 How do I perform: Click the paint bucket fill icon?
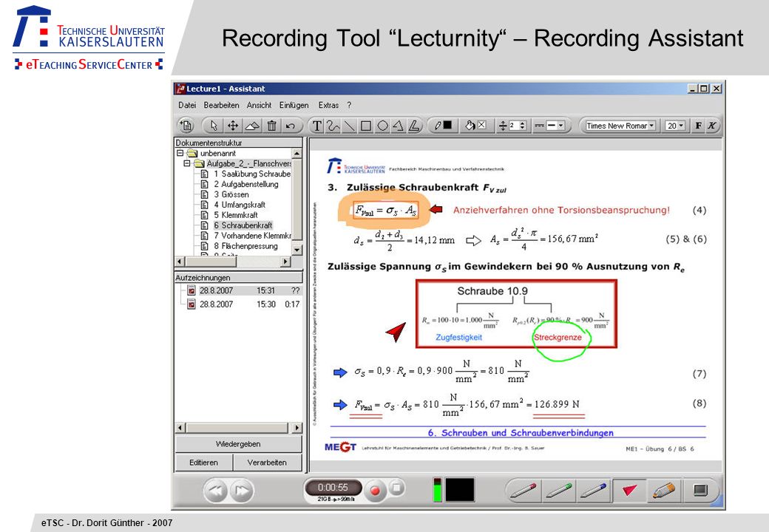(470, 126)
